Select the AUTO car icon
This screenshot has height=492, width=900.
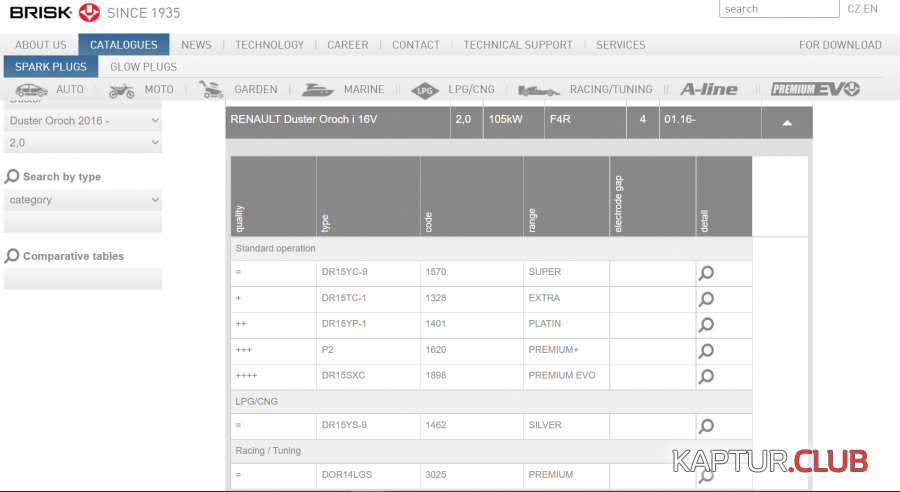(31, 90)
